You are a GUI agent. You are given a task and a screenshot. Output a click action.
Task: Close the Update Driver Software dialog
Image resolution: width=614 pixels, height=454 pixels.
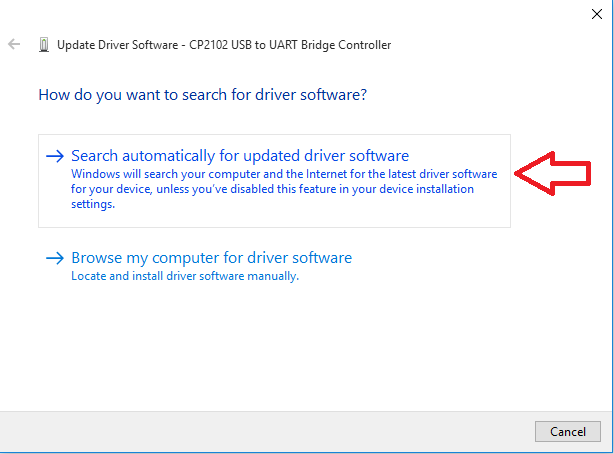pyautogui.click(x=597, y=13)
